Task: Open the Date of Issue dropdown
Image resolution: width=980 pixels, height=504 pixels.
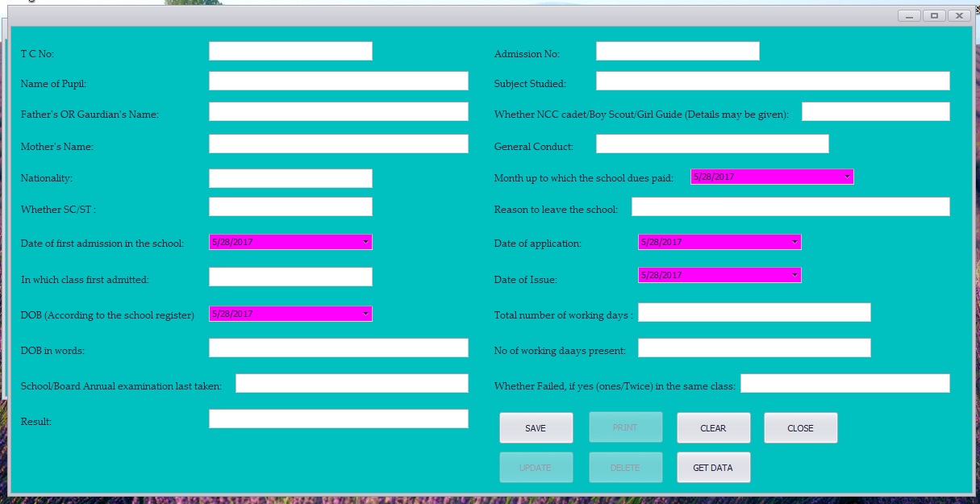Action: (794, 275)
